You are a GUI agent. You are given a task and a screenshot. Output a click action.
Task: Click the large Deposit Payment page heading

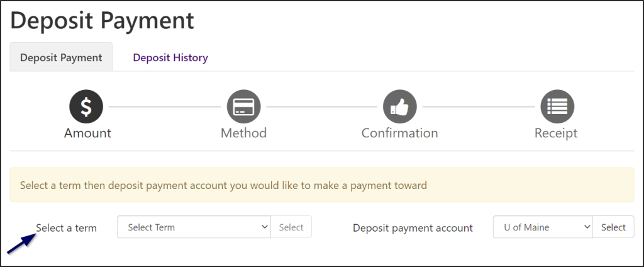[103, 20]
